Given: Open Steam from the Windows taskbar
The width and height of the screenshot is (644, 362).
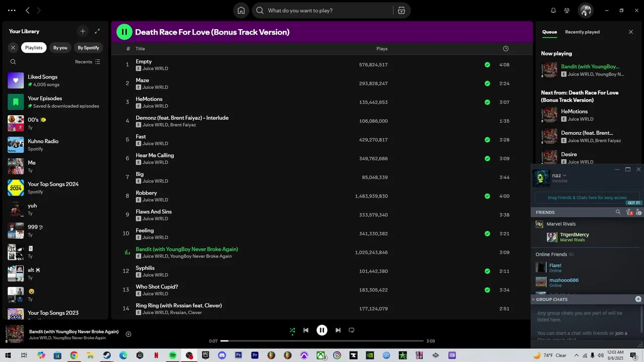Looking at the screenshot, I should [107, 355].
